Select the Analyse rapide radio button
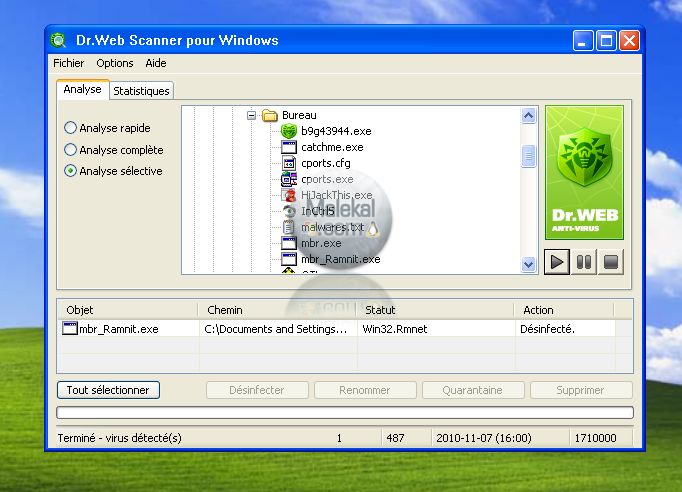The height and width of the screenshot is (492, 682). click(x=70, y=128)
